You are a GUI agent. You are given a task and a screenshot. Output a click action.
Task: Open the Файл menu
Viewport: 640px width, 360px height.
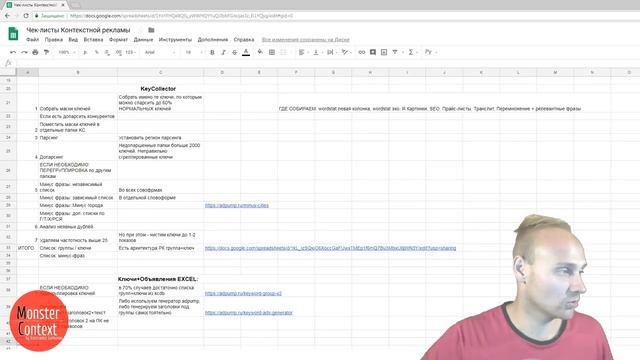click(32, 40)
